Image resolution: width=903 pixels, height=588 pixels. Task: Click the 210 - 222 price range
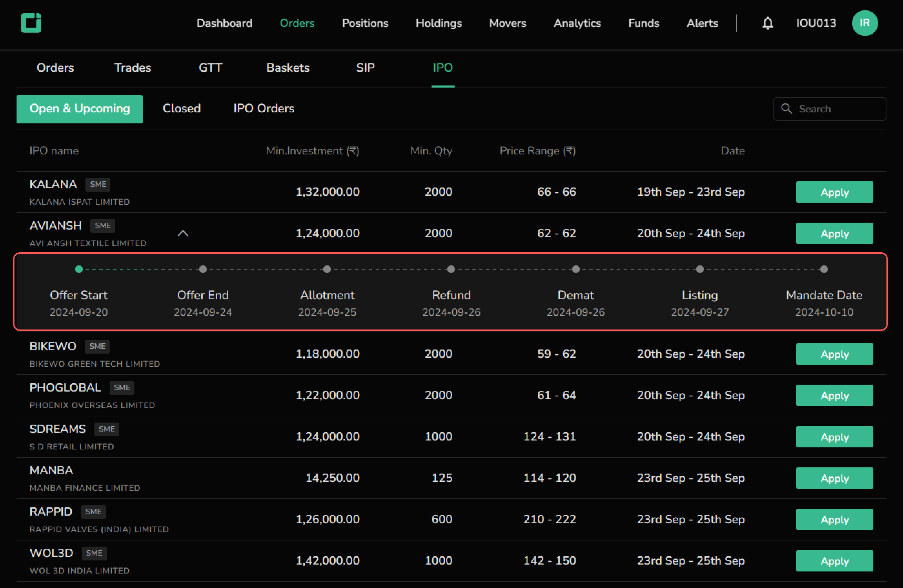(x=550, y=519)
